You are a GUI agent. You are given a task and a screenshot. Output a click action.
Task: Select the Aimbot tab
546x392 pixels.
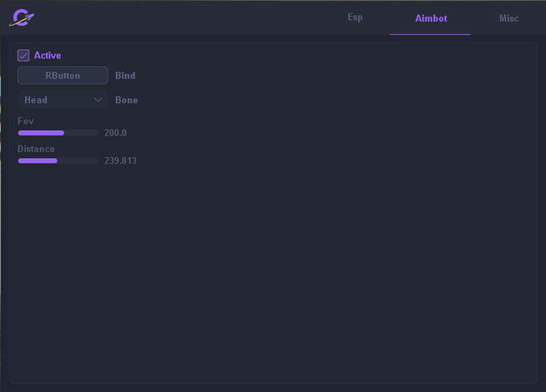click(430, 18)
